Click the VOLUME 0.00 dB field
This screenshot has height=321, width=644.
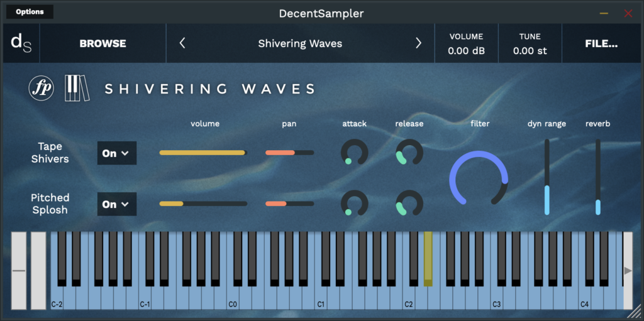point(466,43)
